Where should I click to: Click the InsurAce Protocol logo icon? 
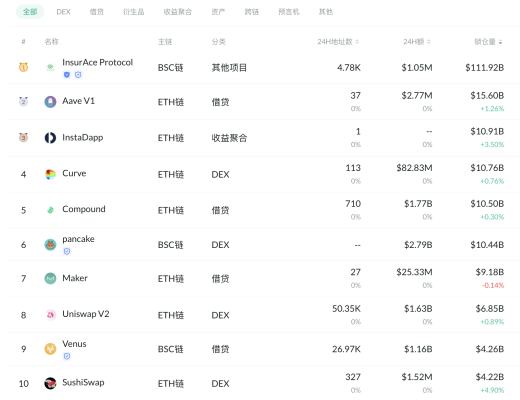[50, 67]
